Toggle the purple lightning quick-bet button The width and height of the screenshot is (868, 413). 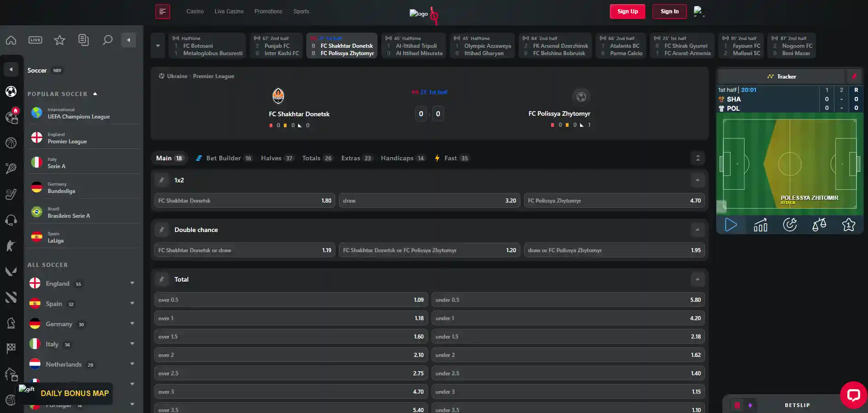(750, 405)
